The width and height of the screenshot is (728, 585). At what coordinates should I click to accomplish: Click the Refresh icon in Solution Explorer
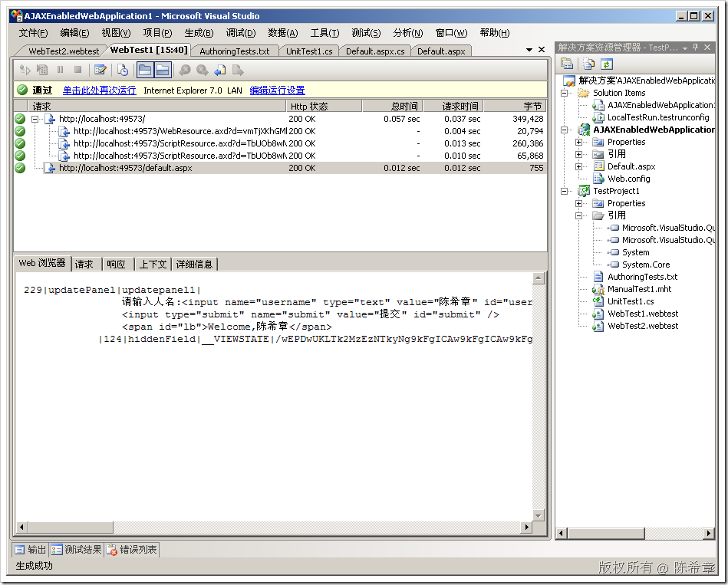click(606, 64)
